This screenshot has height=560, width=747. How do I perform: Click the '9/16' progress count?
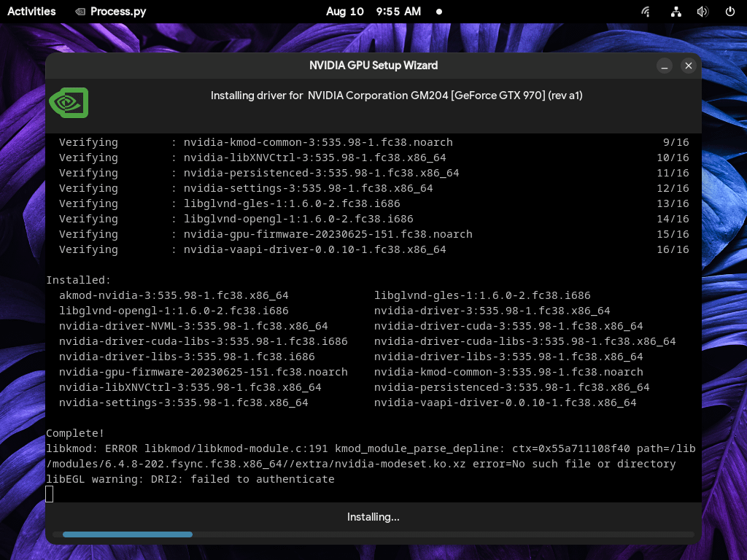click(x=676, y=142)
